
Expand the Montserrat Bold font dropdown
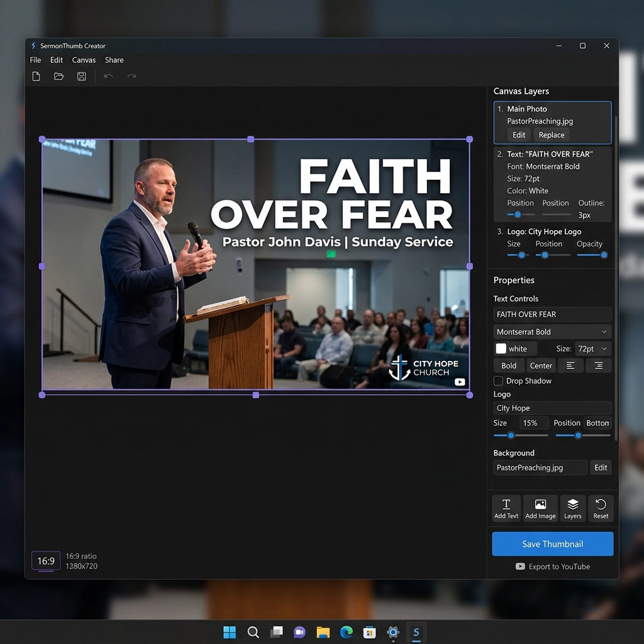point(552,331)
